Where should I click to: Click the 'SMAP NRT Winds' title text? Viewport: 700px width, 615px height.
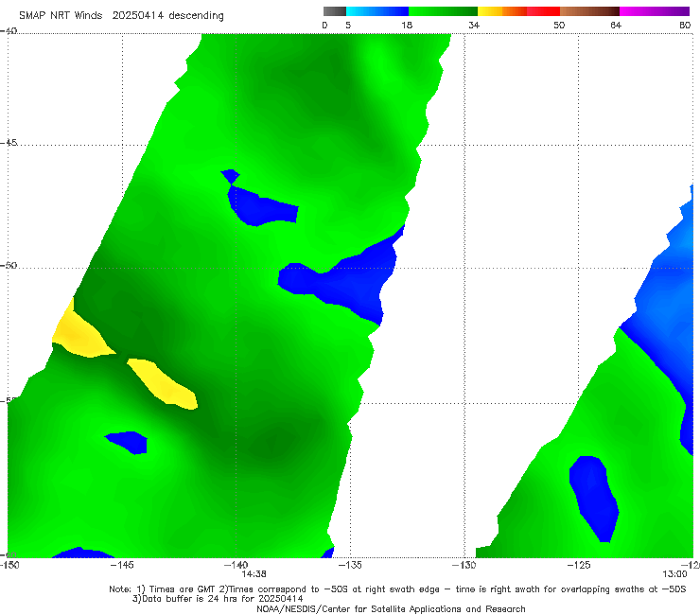pyautogui.click(x=61, y=15)
